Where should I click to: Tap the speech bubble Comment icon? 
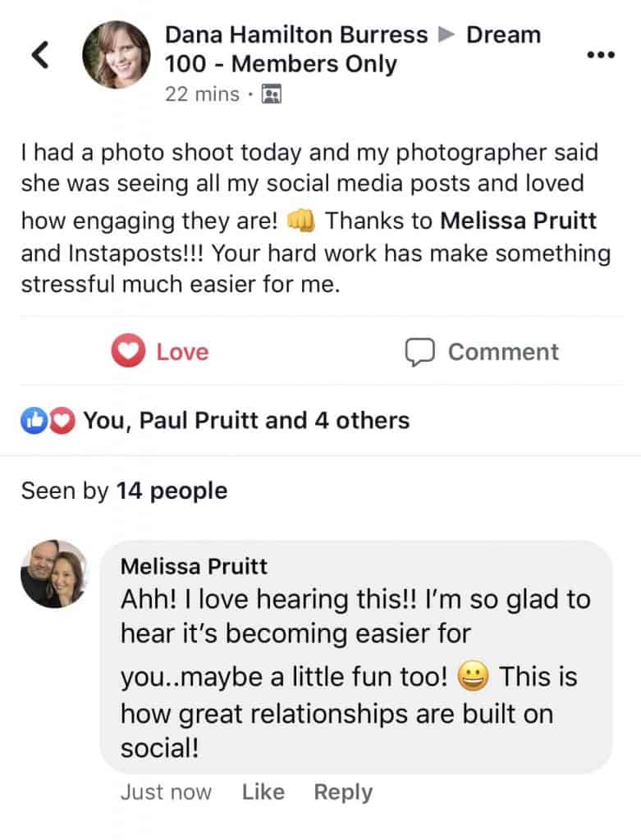click(419, 352)
